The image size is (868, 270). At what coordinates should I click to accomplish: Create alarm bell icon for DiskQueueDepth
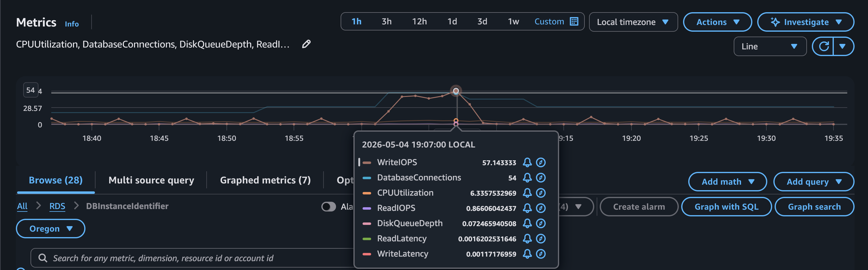click(x=527, y=224)
